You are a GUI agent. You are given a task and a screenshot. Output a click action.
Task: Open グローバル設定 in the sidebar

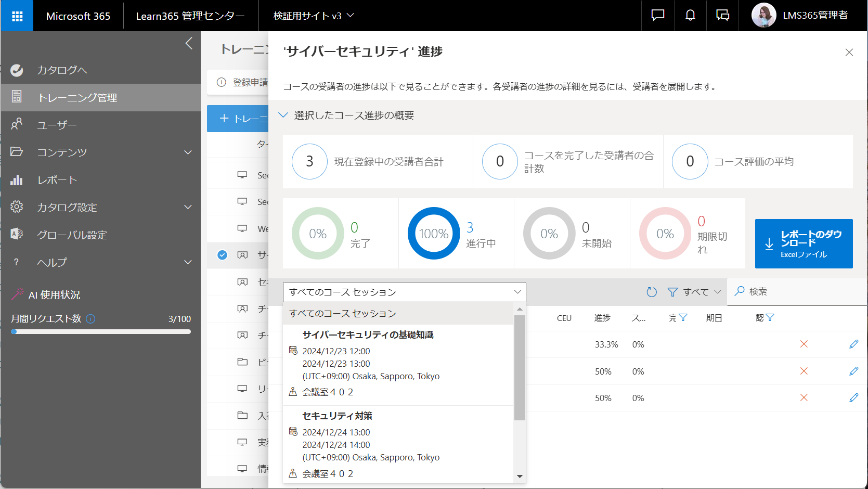coord(101,235)
